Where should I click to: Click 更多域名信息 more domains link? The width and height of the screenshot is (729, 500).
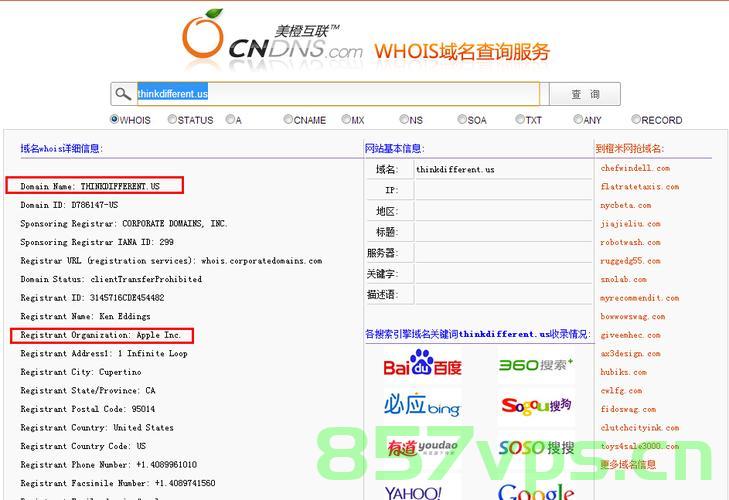coord(628,464)
